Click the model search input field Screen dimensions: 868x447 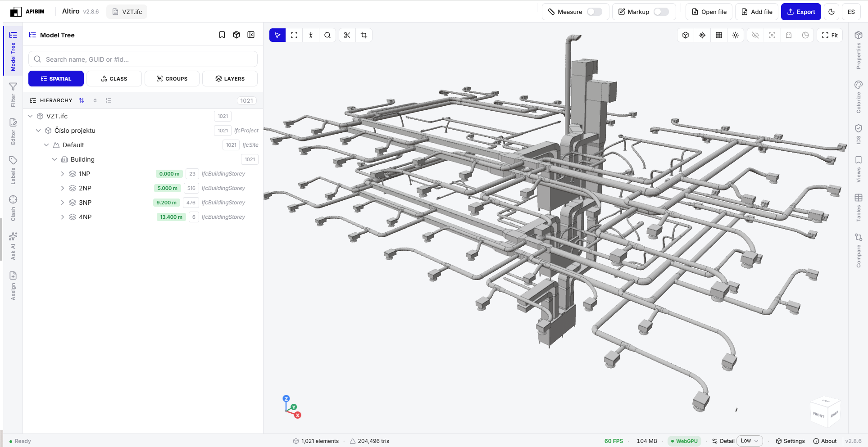(x=143, y=59)
